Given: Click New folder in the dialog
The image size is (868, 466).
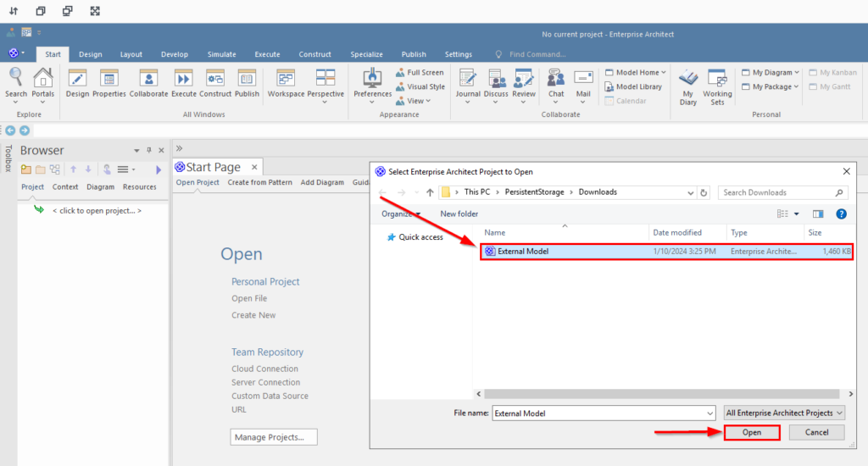Looking at the screenshot, I should click(x=459, y=214).
